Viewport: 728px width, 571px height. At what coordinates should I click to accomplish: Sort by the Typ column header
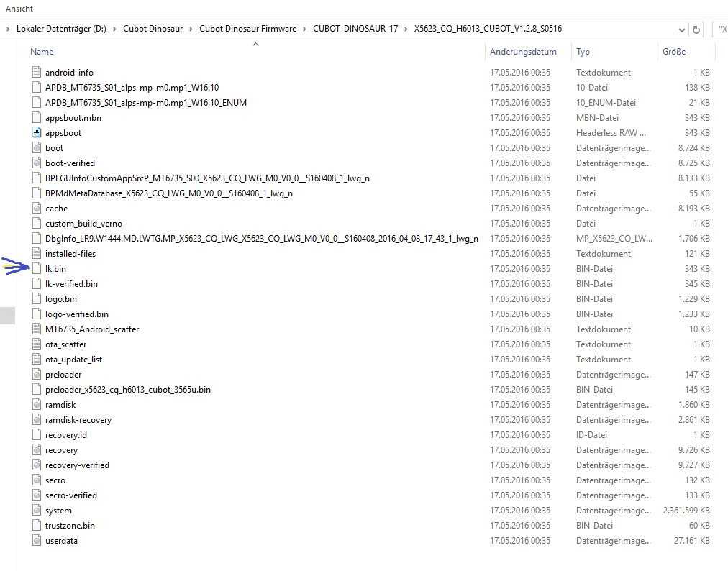click(583, 52)
